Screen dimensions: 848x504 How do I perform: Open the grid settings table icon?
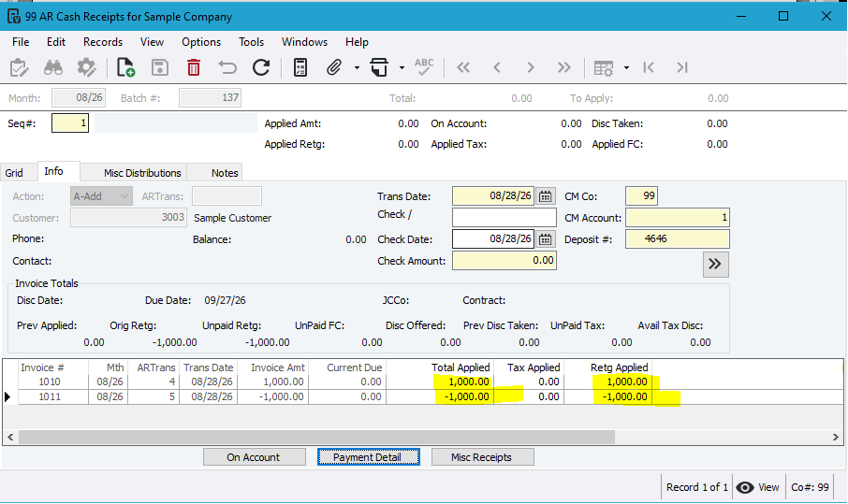[x=604, y=68]
